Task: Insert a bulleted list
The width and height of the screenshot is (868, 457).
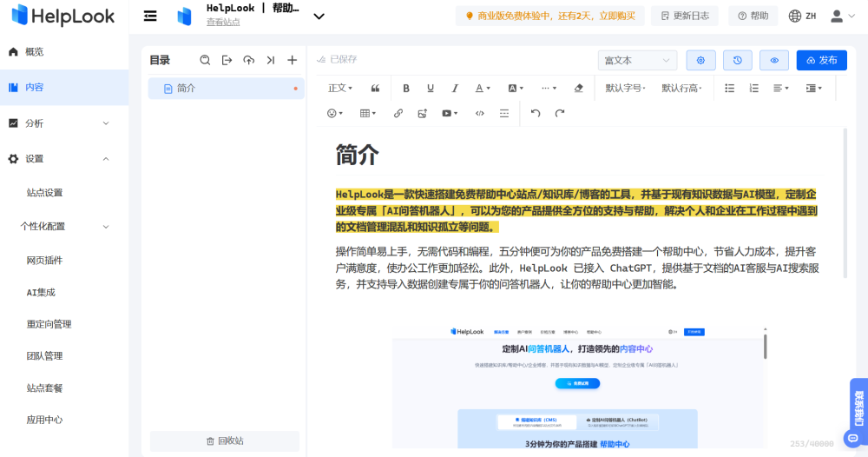Action: point(730,88)
